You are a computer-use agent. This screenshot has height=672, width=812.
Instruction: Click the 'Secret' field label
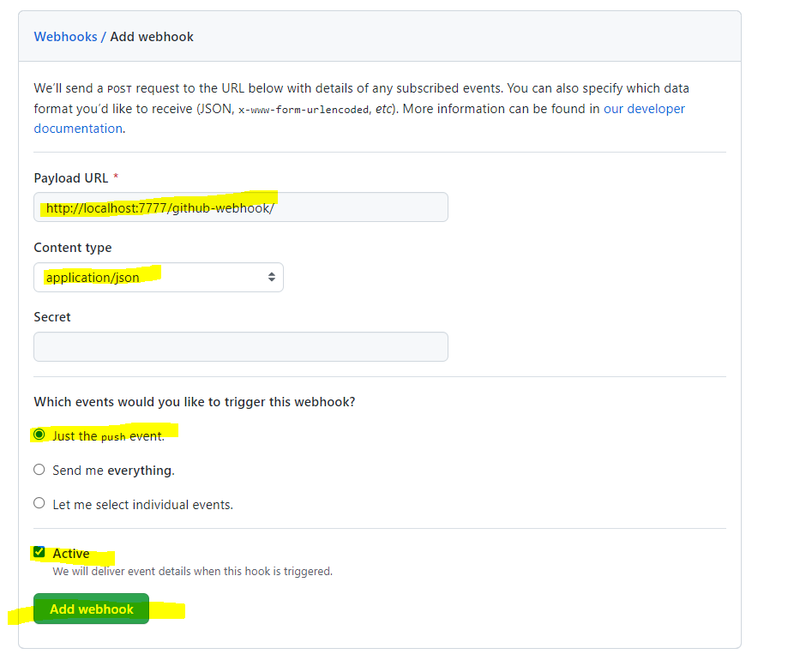coord(51,317)
